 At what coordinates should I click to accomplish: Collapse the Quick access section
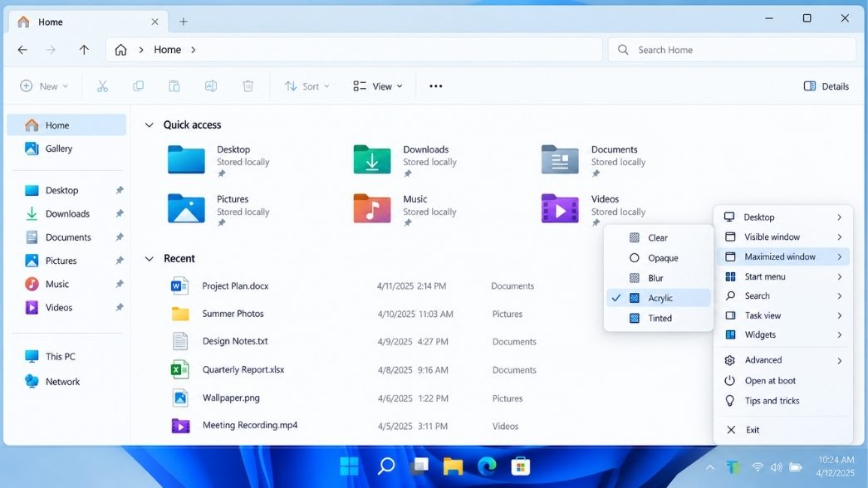pyautogui.click(x=149, y=125)
